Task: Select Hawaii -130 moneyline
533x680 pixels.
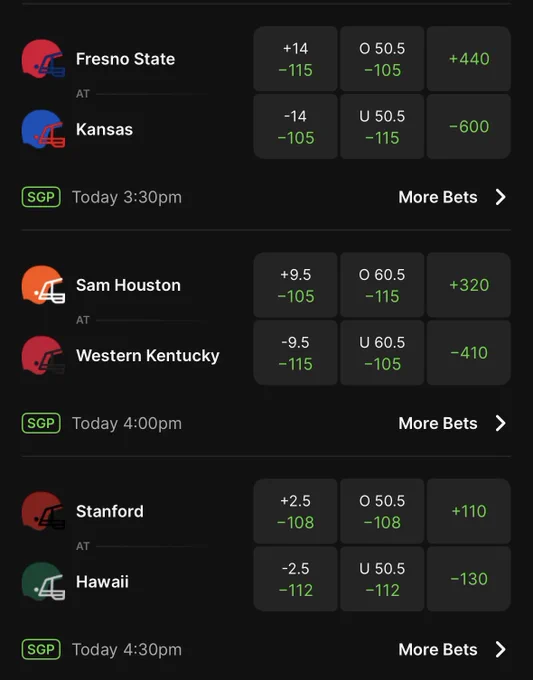Action: pyautogui.click(x=469, y=579)
